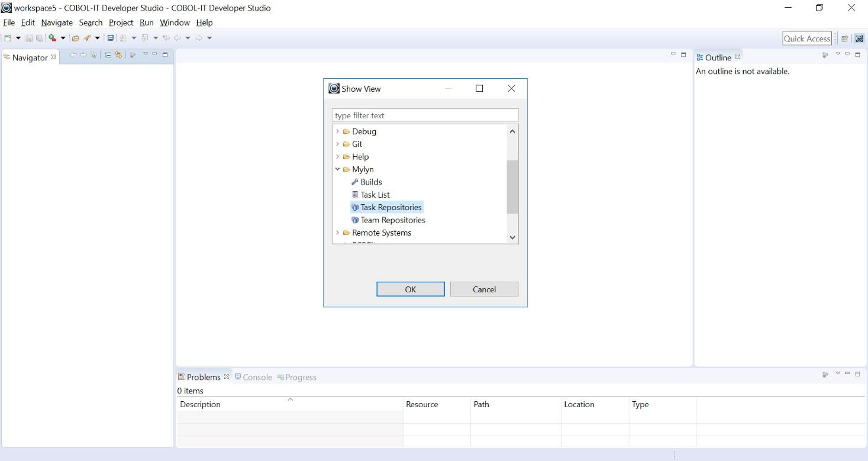The width and height of the screenshot is (868, 461).
Task: Click the Save All toolbar icon
Action: pyautogui.click(x=40, y=37)
